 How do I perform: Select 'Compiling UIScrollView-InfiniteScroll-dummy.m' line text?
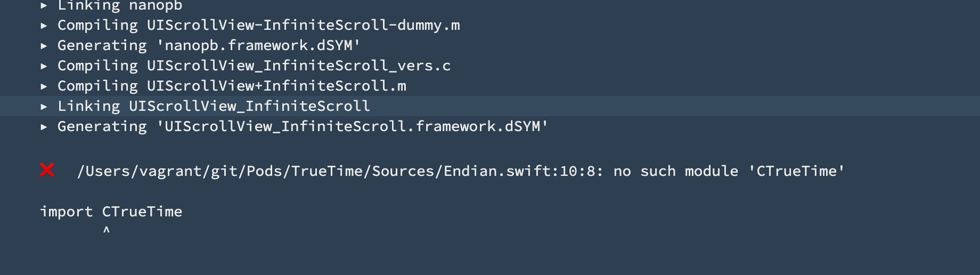pyautogui.click(x=259, y=25)
